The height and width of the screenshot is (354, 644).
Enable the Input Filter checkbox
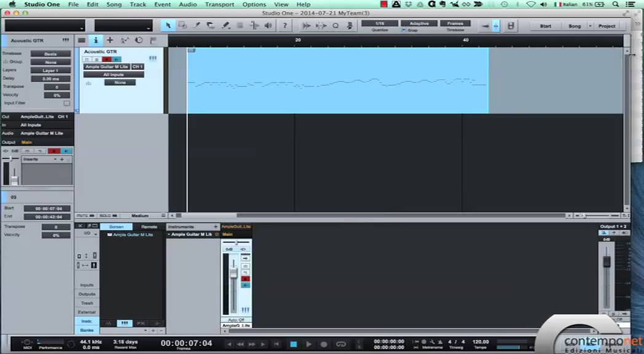pos(66,103)
